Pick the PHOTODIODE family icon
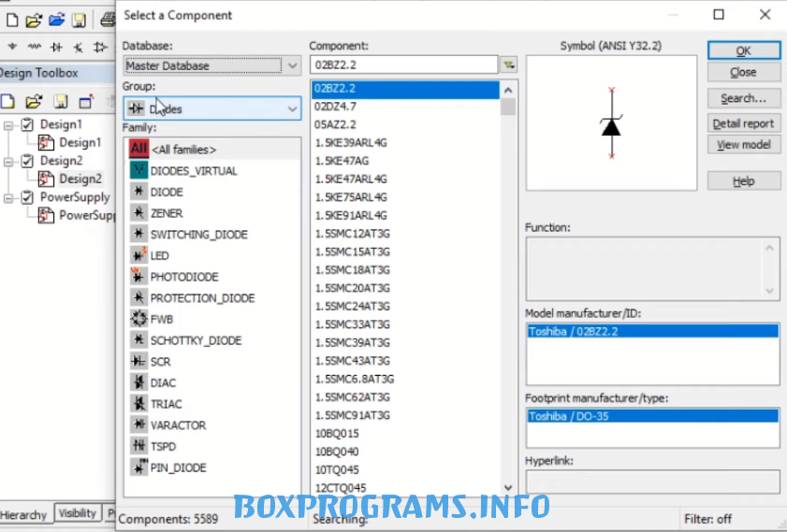This screenshot has height=532, width=787. [x=138, y=277]
